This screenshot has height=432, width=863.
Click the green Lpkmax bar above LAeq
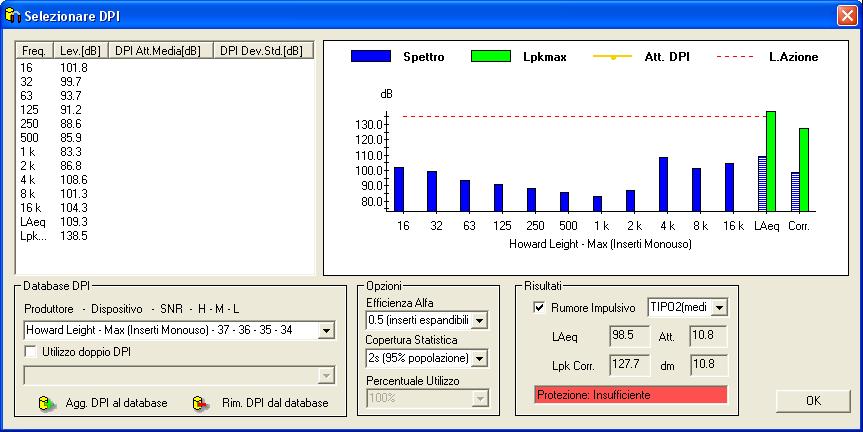click(771, 161)
